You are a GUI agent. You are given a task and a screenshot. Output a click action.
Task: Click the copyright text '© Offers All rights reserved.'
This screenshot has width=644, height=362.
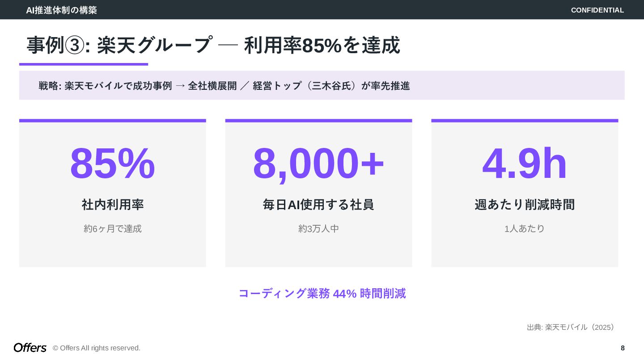pos(97,348)
